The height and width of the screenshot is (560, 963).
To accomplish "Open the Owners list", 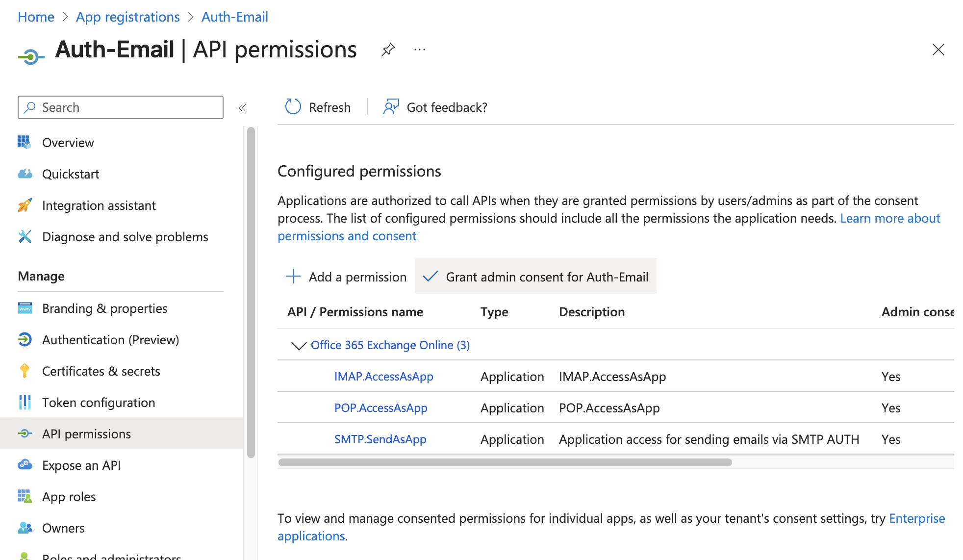I will coord(63,528).
